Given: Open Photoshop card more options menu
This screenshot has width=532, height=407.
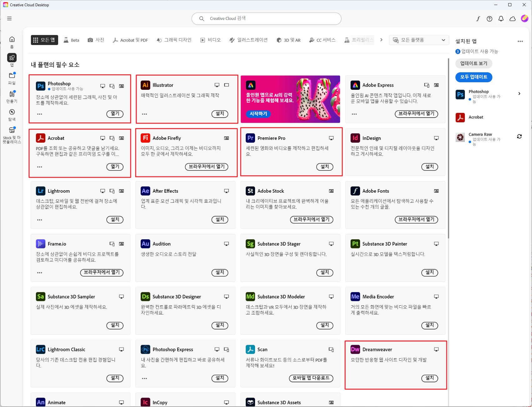Looking at the screenshot, I should (x=40, y=114).
